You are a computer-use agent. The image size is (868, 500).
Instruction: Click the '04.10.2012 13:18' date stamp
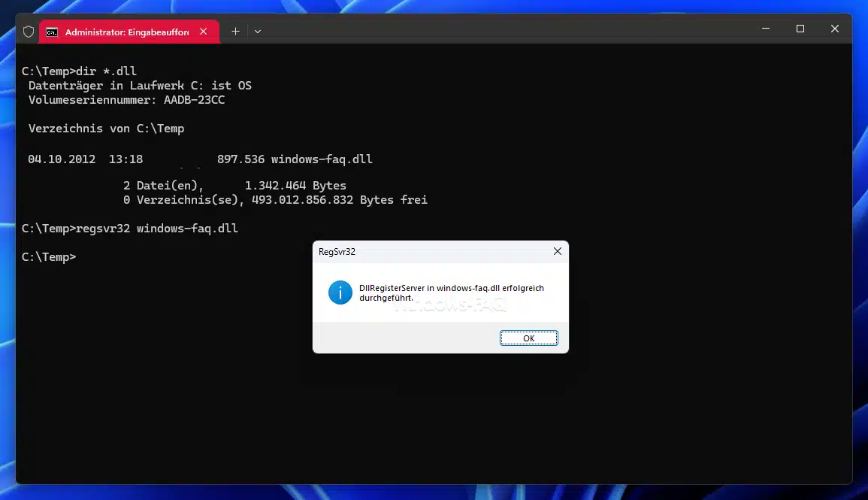click(x=85, y=159)
